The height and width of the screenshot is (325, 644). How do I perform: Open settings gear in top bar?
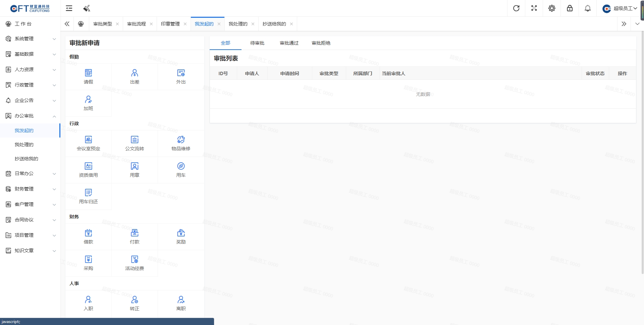point(552,8)
